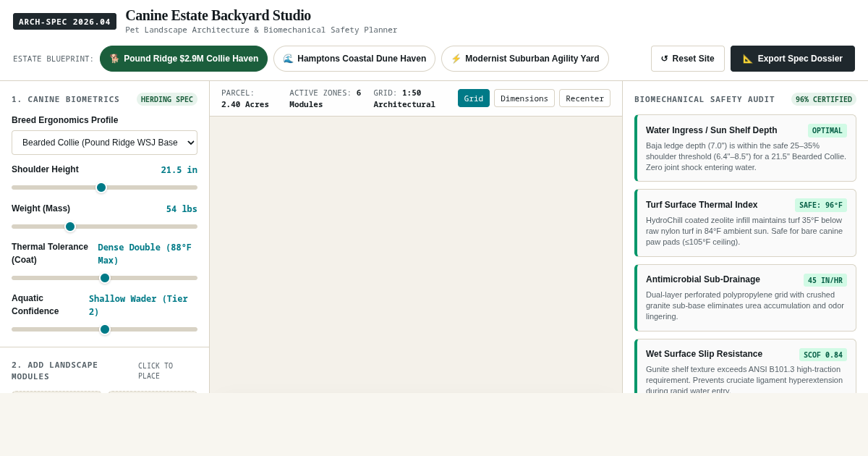Click the set-square icon on Export button
868x456 pixels.
(x=748, y=59)
